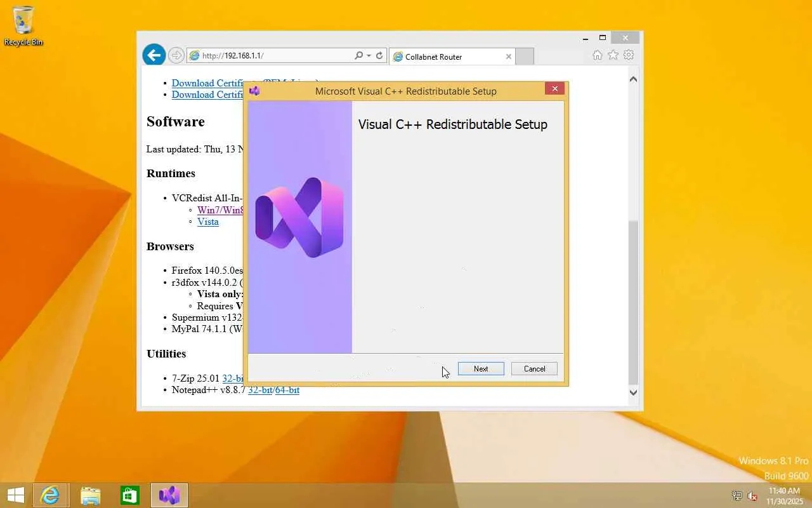Click the Runtimes heading

(x=171, y=173)
